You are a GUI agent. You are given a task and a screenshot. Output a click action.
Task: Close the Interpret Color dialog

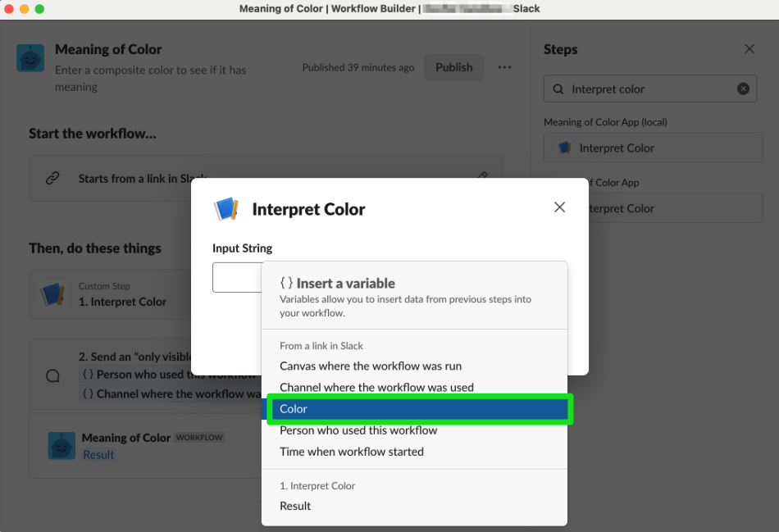(x=559, y=207)
